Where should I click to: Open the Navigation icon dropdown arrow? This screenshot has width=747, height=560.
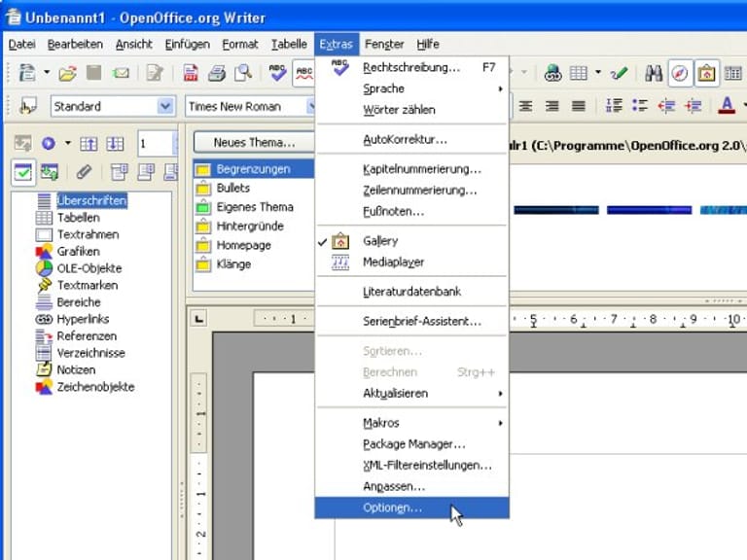coord(68,143)
